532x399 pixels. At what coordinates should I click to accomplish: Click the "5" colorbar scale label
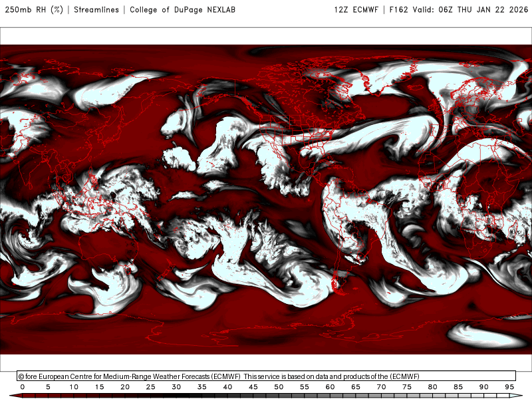48,387
